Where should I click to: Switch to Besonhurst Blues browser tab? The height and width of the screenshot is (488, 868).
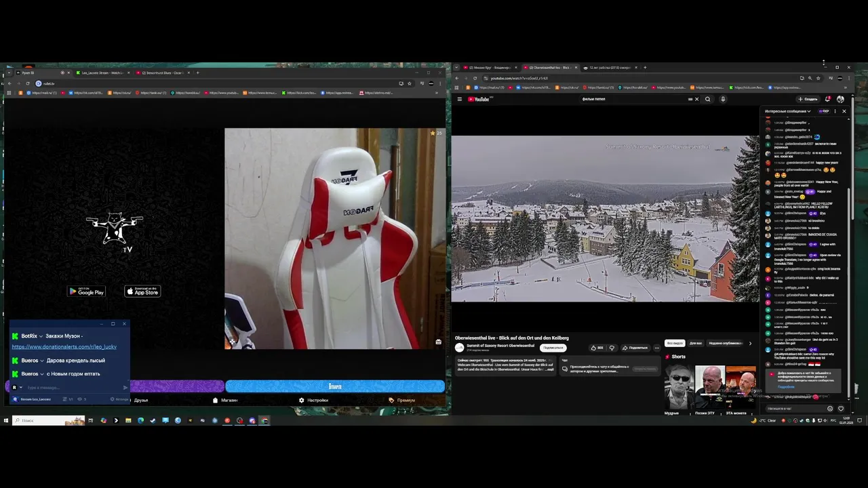[x=163, y=73]
